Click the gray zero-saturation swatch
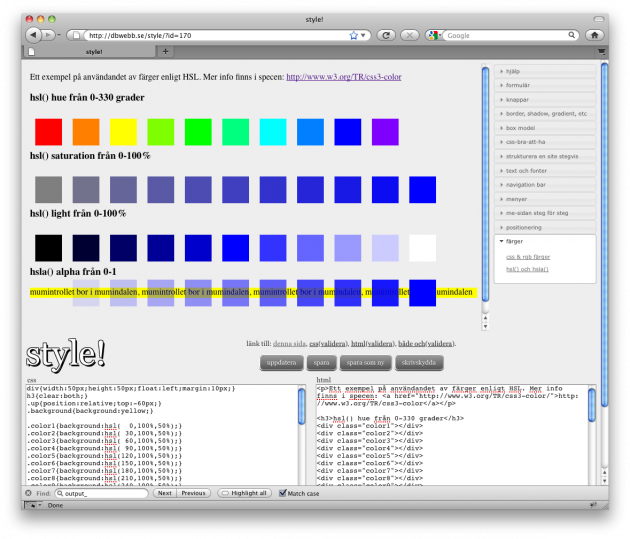630x539 pixels. point(48,190)
